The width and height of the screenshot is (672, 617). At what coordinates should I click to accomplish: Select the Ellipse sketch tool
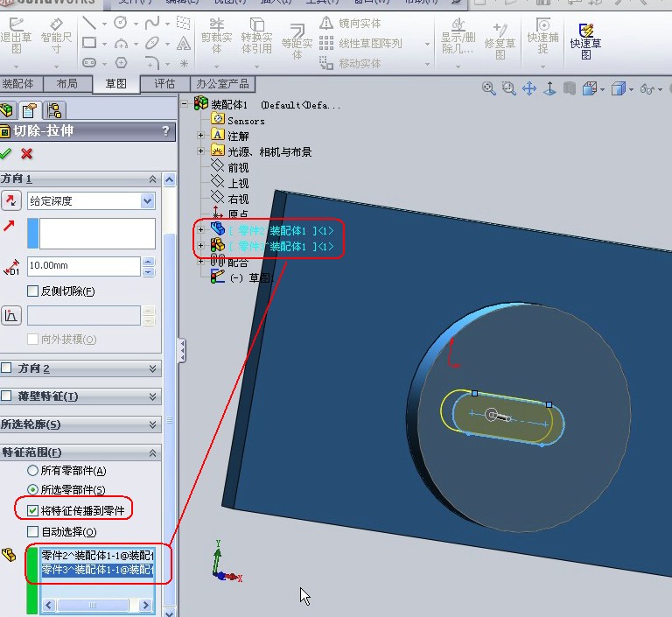pyautogui.click(x=152, y=43)
